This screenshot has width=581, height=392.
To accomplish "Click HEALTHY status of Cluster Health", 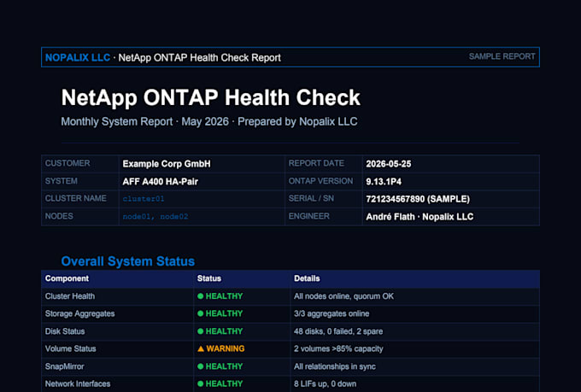I will (224, 296).
